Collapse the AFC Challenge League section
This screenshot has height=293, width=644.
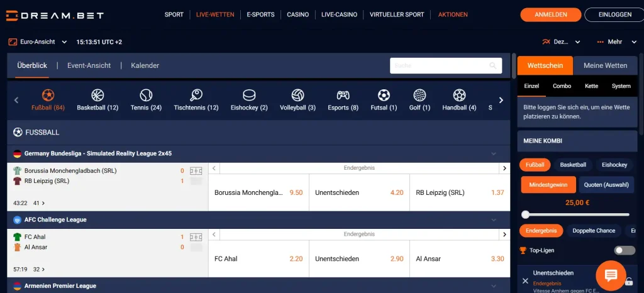coord(494,220)
